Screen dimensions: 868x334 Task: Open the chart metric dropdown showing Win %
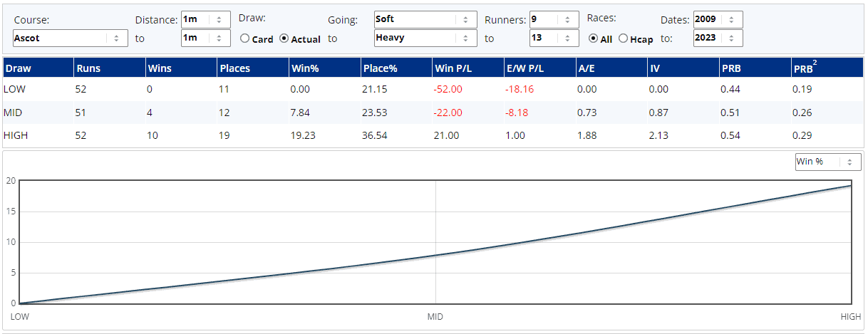827,162
